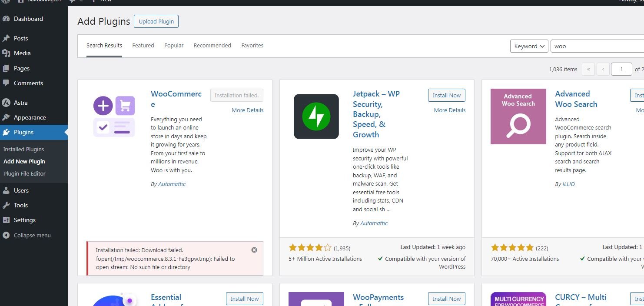Click the Automattic author link under WooCommerce
This screenshot has height=306, width=644.
(172, 184)
